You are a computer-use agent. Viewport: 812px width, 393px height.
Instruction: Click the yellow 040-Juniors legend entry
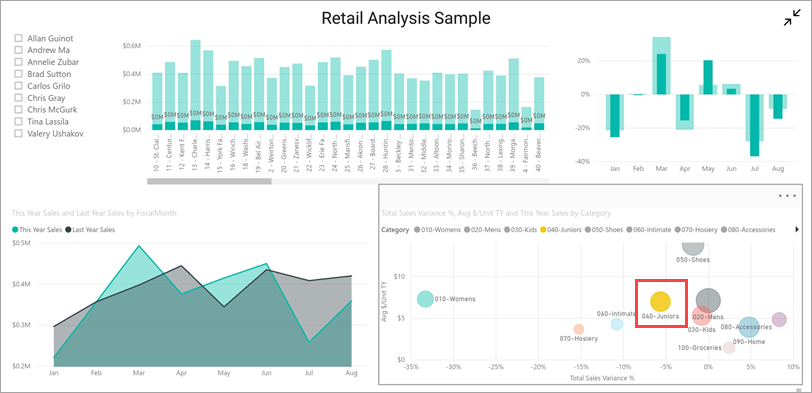tap(560, 229)
